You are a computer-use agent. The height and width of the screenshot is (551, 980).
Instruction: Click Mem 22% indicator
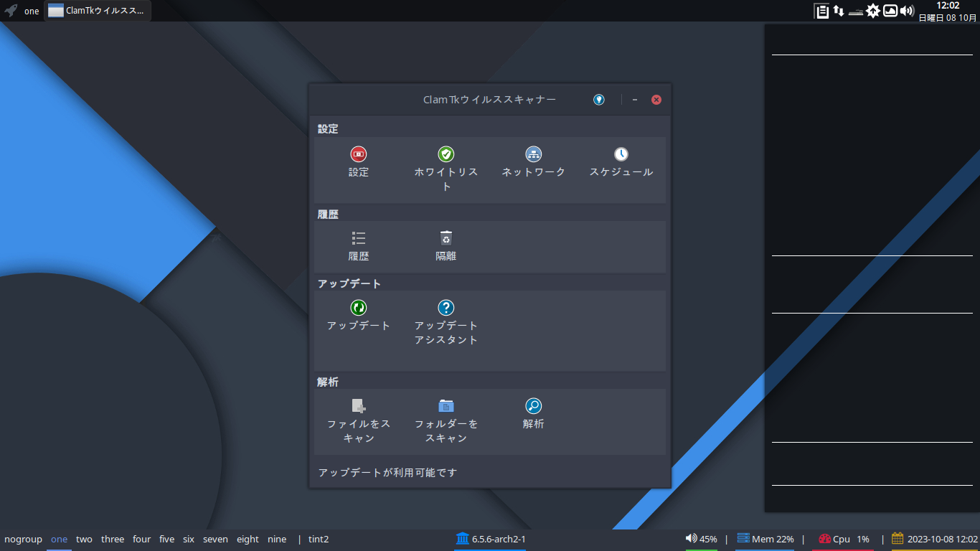tap(765, 539)
